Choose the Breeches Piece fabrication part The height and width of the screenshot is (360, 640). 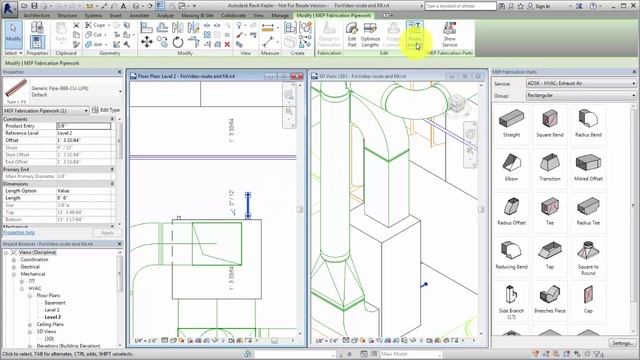pos(550,300)
